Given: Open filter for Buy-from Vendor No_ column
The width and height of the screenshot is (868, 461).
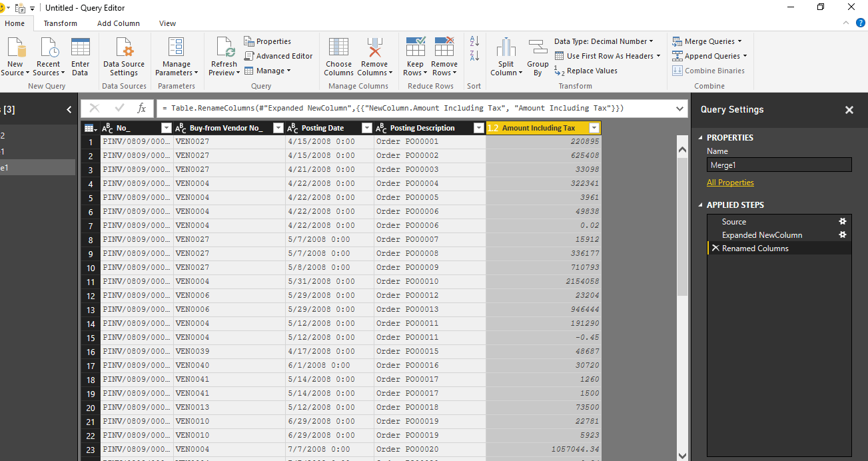Looking at the screenshot, I should click(x=278, y=128).
